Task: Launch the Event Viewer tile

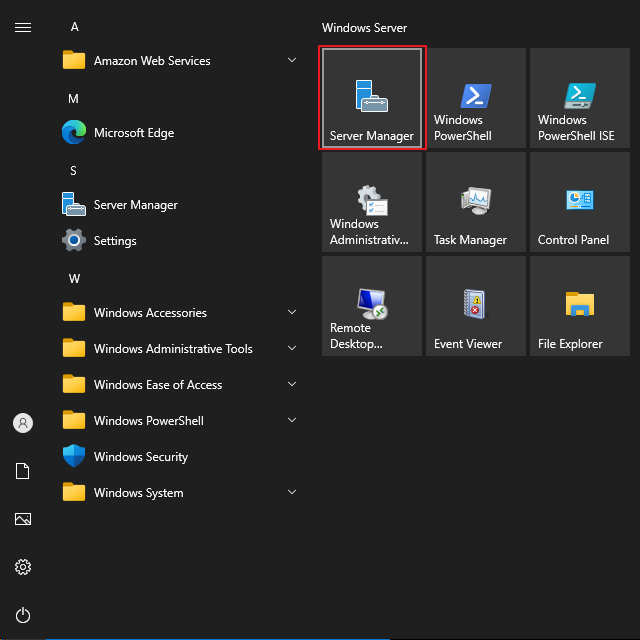Action: point(476,306)
